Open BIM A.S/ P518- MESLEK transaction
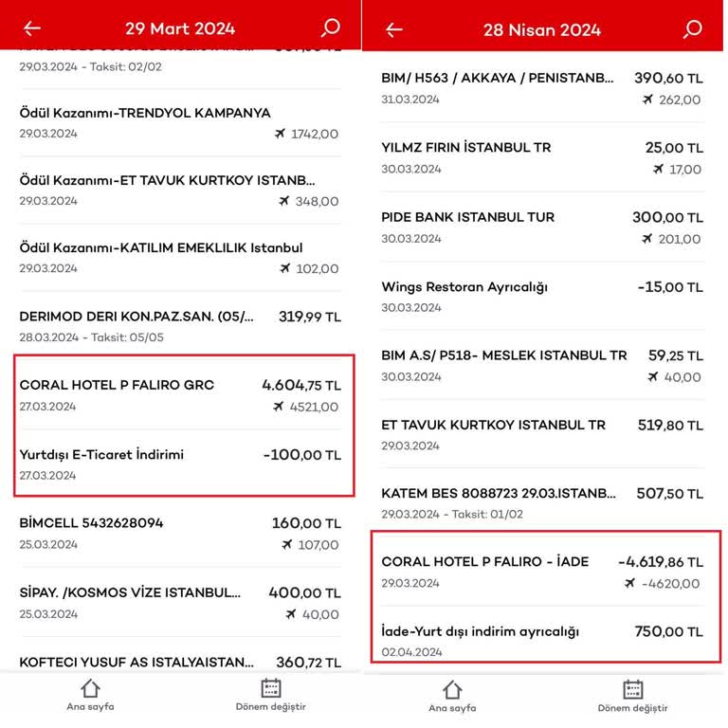728x728 pixels. pos(542,365)
